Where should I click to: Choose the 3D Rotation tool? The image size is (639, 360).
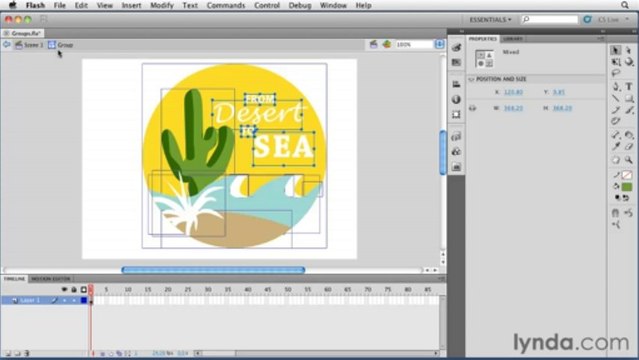[x=629, y=62]
